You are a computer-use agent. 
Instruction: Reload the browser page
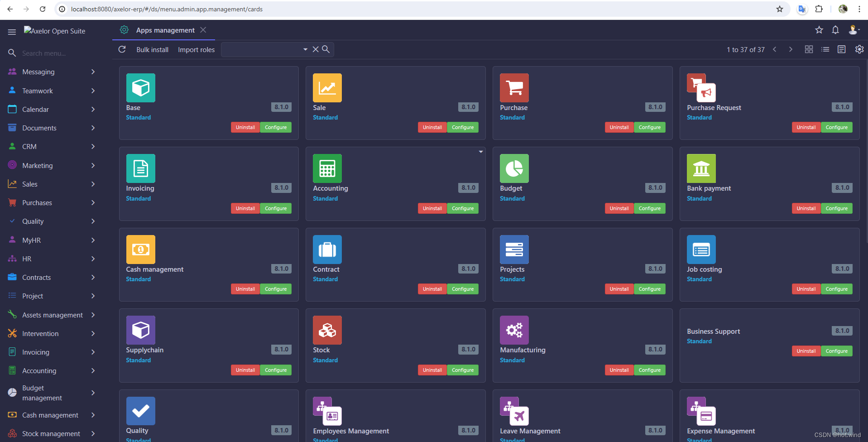click(x=43, y=9)
